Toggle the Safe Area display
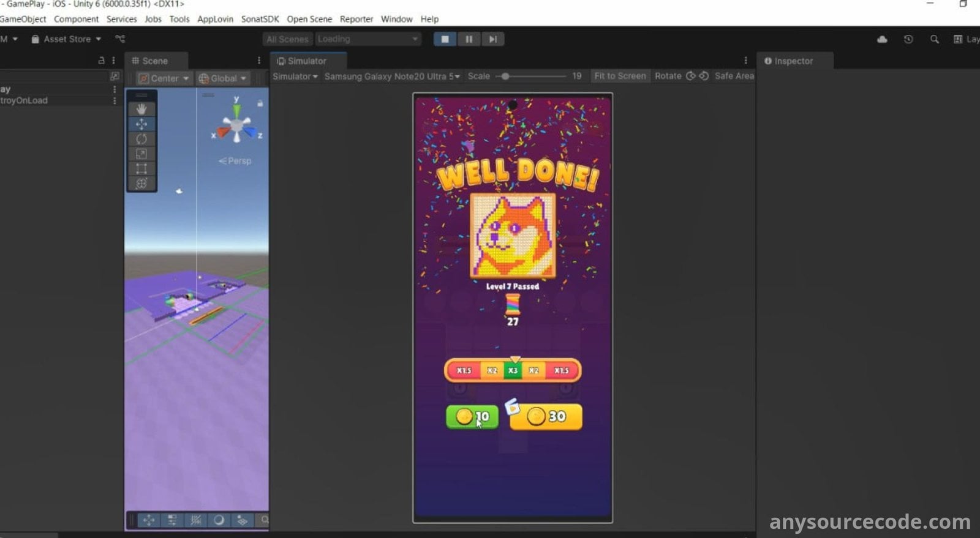The image size is (980, 538). pos(734,76)
